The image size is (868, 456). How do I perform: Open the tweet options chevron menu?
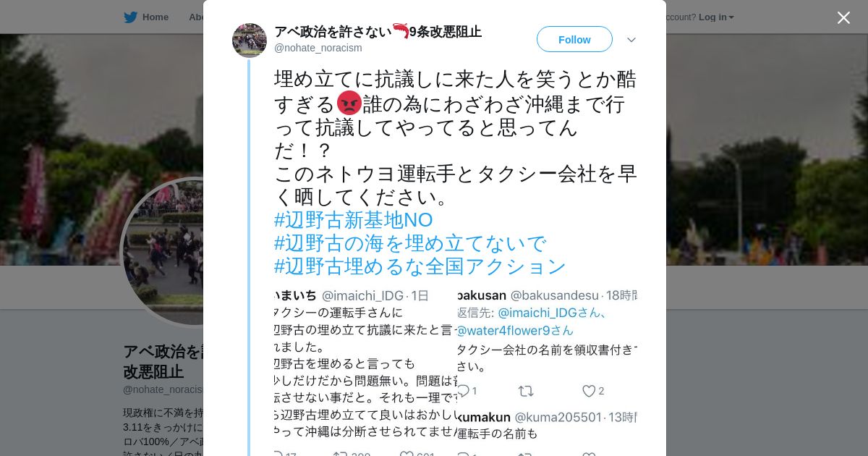(631, 40)
